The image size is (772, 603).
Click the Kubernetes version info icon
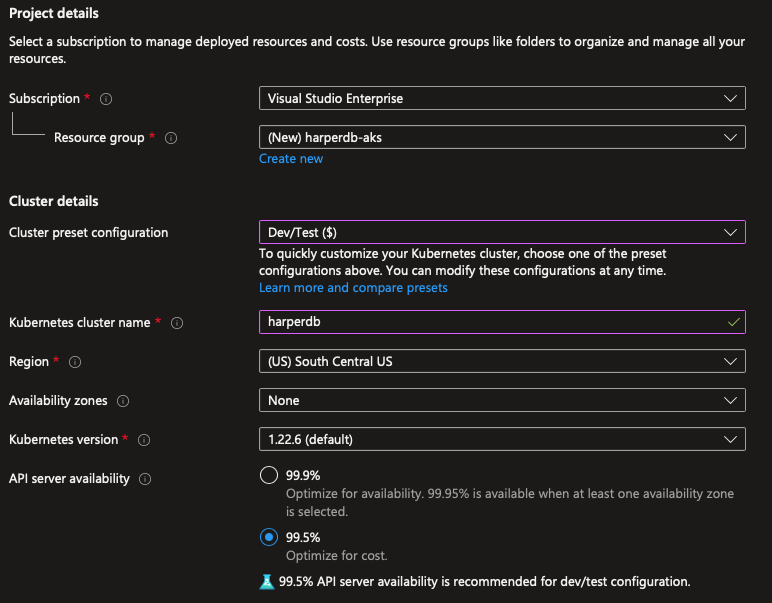pos(144,440)
